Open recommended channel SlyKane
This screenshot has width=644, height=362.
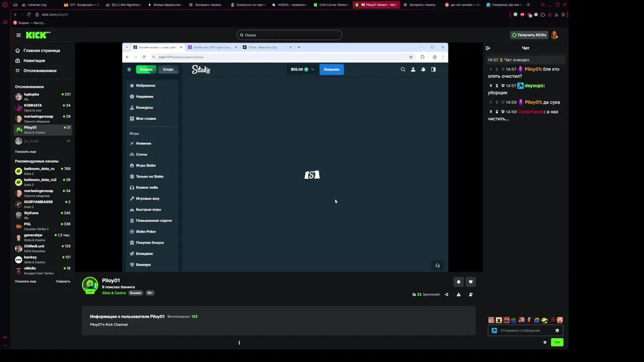[x=43, y=215]
